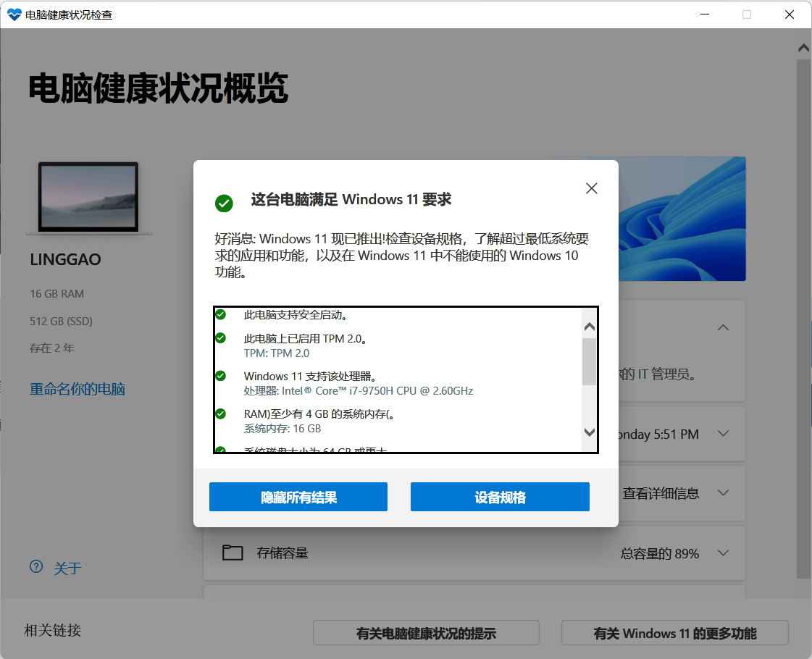Click the 512 GB (SSD) label
Image resolution: width=812 pixels, height=659 pixels.
pyautogui.click(x=61, y=321)
